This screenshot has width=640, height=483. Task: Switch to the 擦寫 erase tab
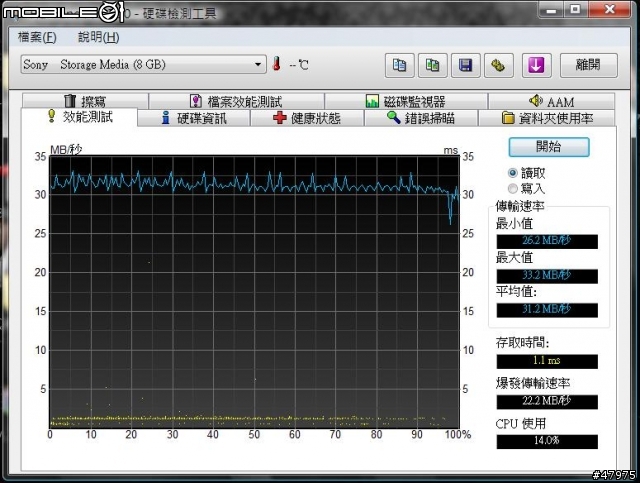pyautogui.click(x=85, y=101)
